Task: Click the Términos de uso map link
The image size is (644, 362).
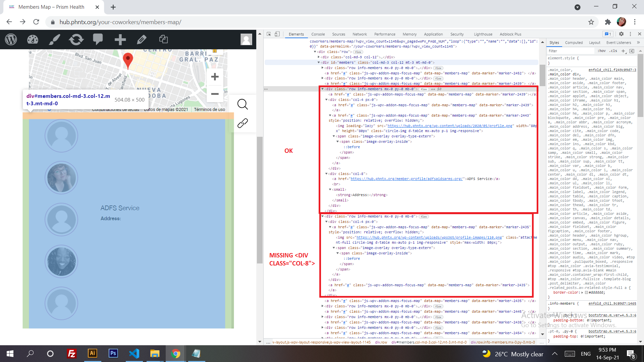Action: point(210,110)
